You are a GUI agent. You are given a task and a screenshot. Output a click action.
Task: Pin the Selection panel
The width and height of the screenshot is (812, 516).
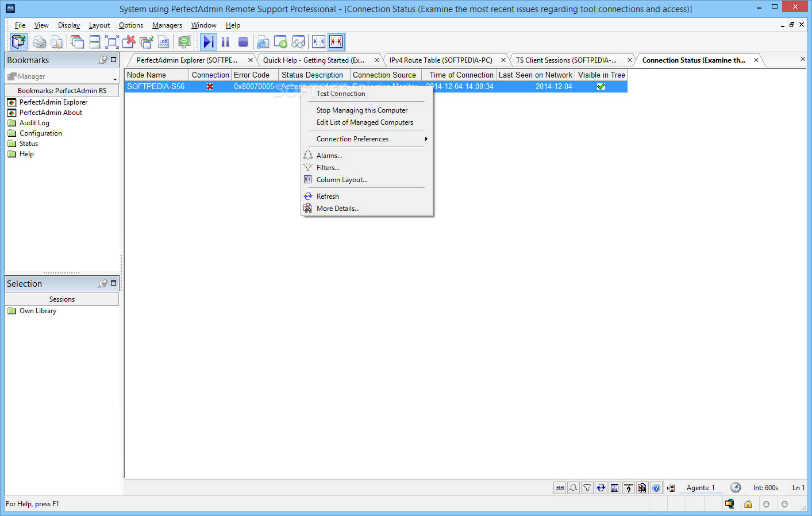pos(103,283)
